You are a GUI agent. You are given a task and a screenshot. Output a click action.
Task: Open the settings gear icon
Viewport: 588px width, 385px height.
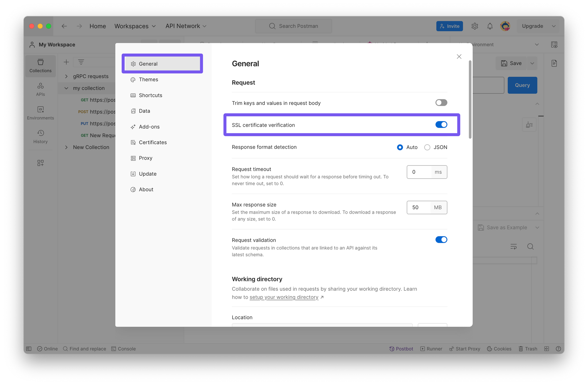(475, 26)
